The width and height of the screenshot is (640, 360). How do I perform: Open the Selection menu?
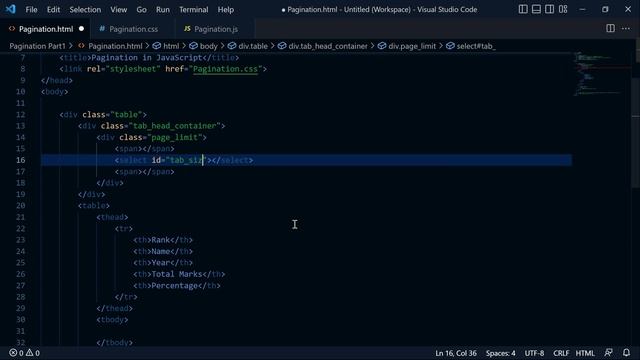click(85, 9)
